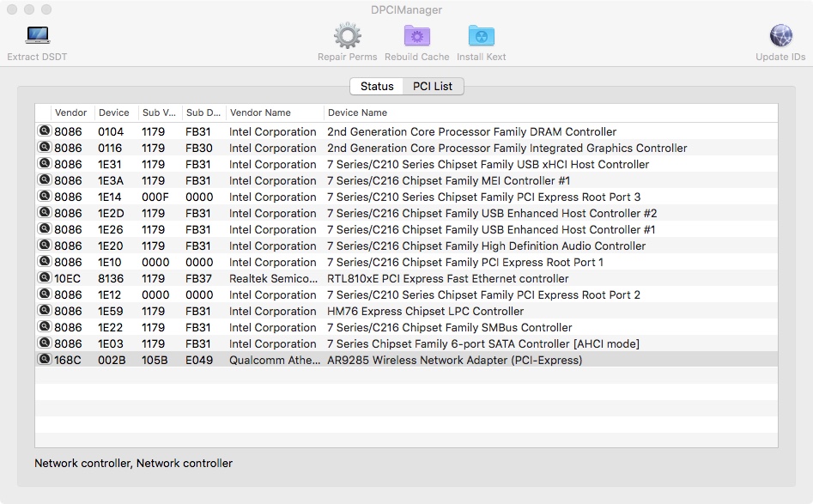
Task: Click magnifier icon for PCI Express Root Port 3 row
Action: coord(45,196)
